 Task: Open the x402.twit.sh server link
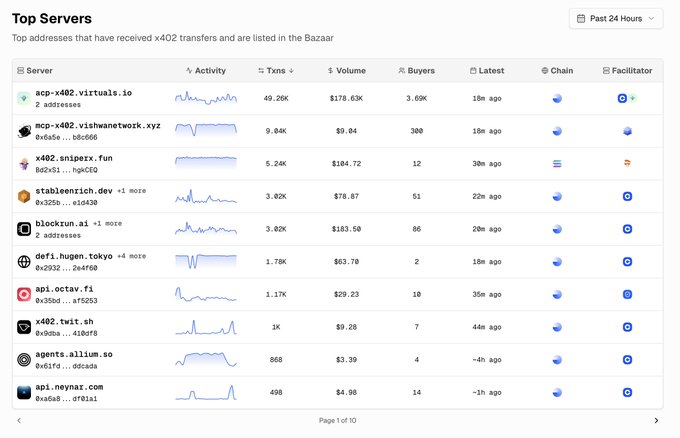pyautogui.click(x=64, y=322)
